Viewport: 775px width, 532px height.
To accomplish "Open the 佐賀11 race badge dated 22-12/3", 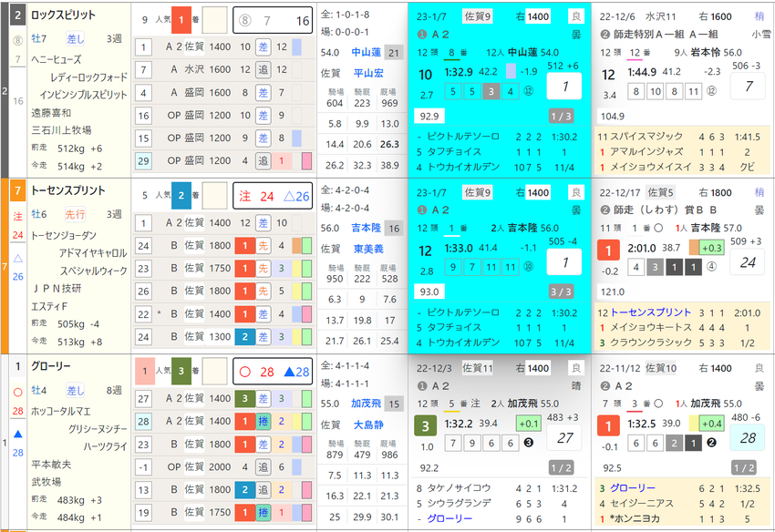I will pyautogui.click(x=478, y=368).
